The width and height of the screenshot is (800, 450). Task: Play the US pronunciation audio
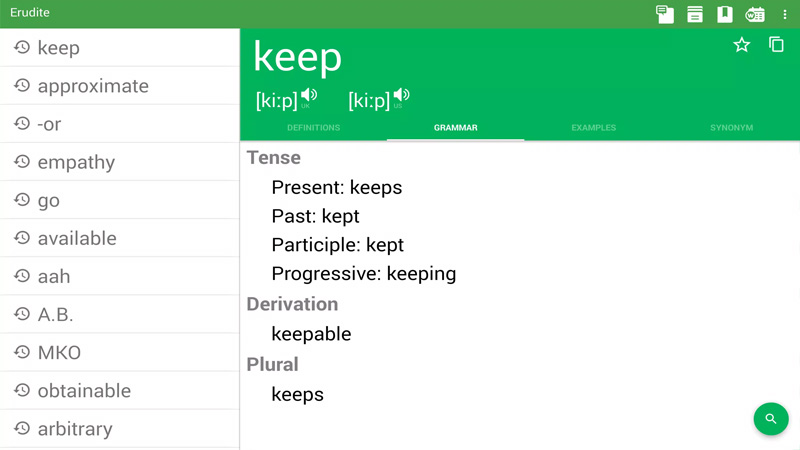point(401,96)
